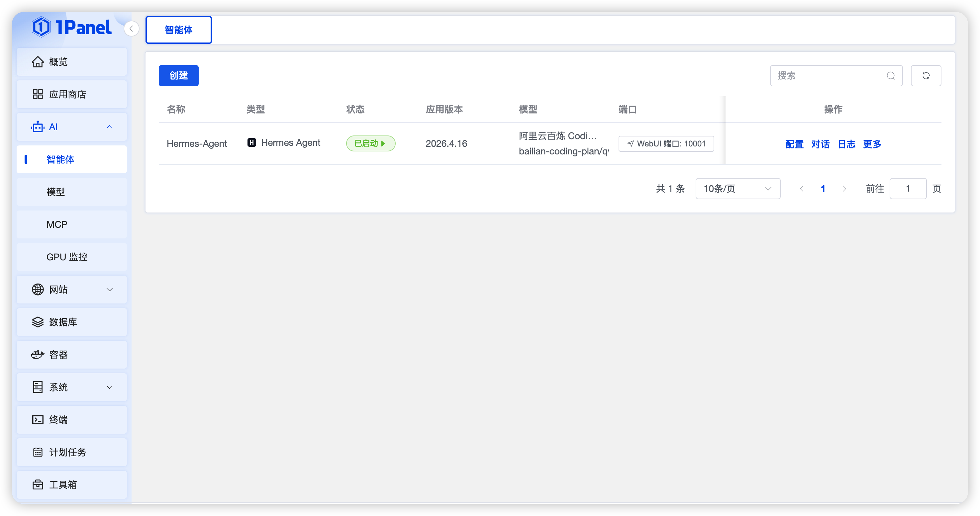Click the house icon next to 概览

pos(38,62)
